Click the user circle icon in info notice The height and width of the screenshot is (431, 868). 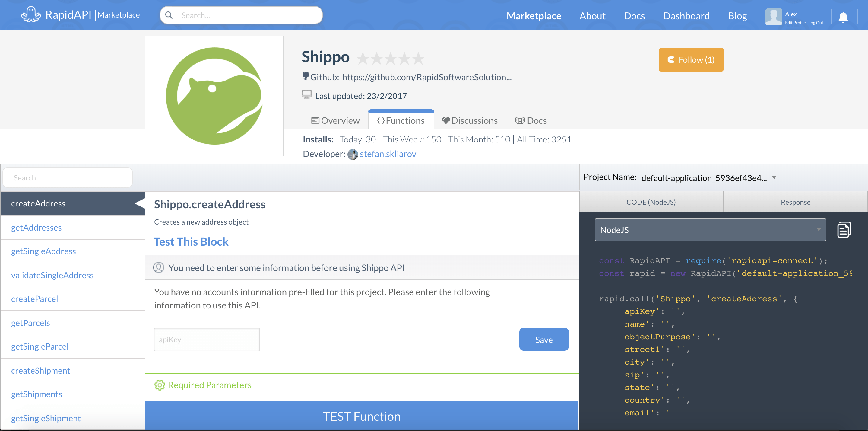[x=159, y=267]
